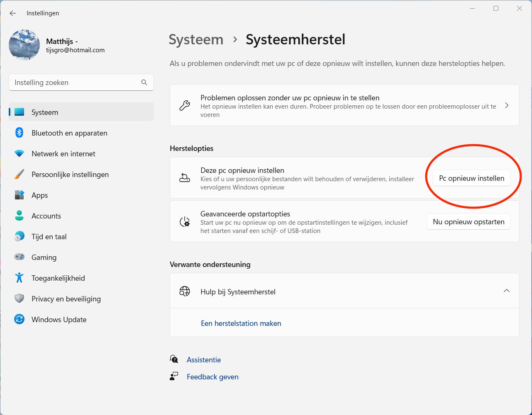
Task: Open Problemen oplossen via the chevron arrow
Action: 506,105
